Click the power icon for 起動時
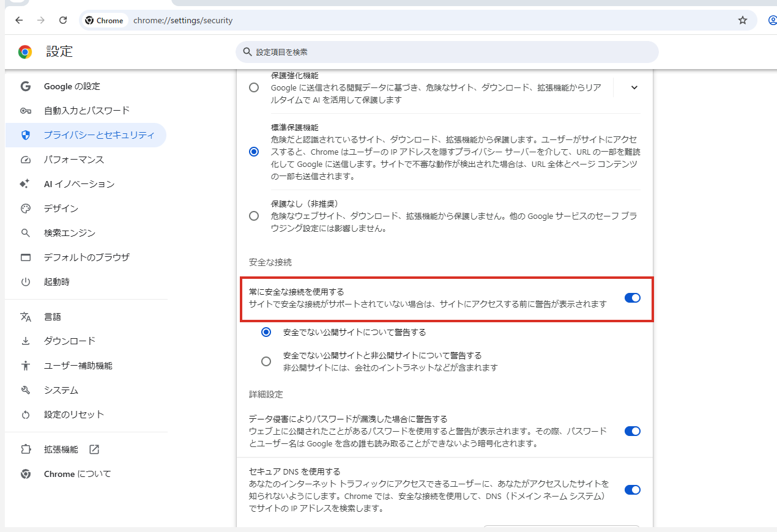Viewport: 777px width, 532px height. tap(25, 282)
